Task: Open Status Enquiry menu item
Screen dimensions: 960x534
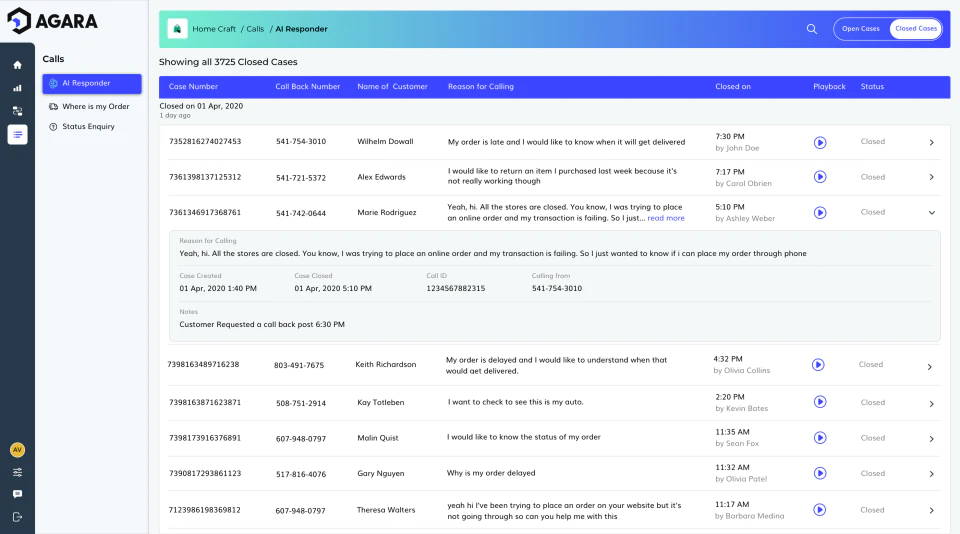Action: tap(82, 127)
